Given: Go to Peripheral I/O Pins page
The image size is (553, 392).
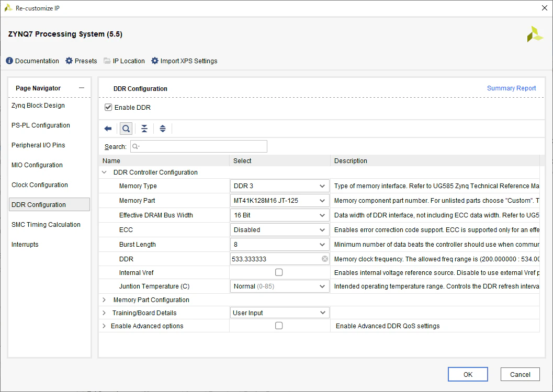Looking at the screenshot, I should pyautogui.click(x=38, y=145).
